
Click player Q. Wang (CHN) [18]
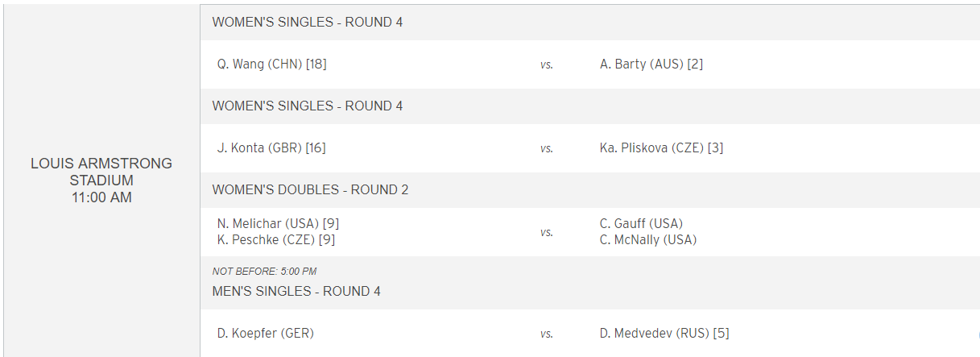(271, 64)
